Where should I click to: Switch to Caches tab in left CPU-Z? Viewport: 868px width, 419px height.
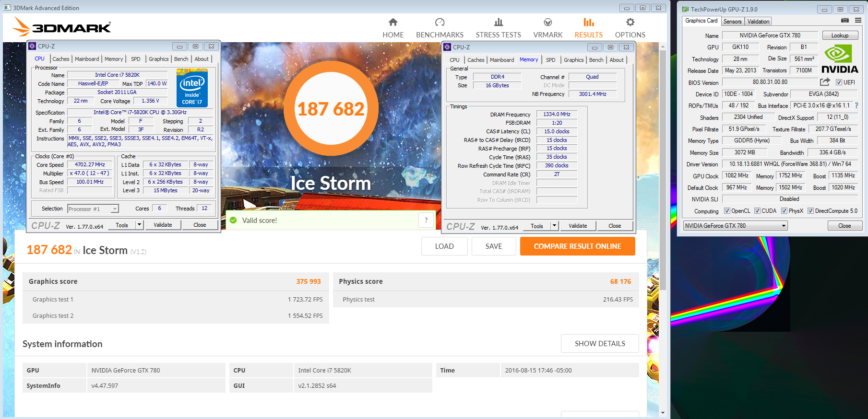click(x=61, y=59)
